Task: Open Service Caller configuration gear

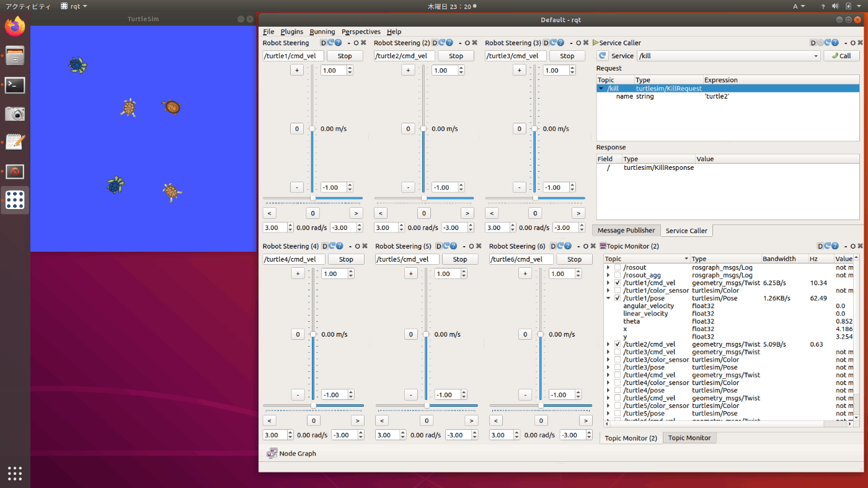Action: coord(821,43)
